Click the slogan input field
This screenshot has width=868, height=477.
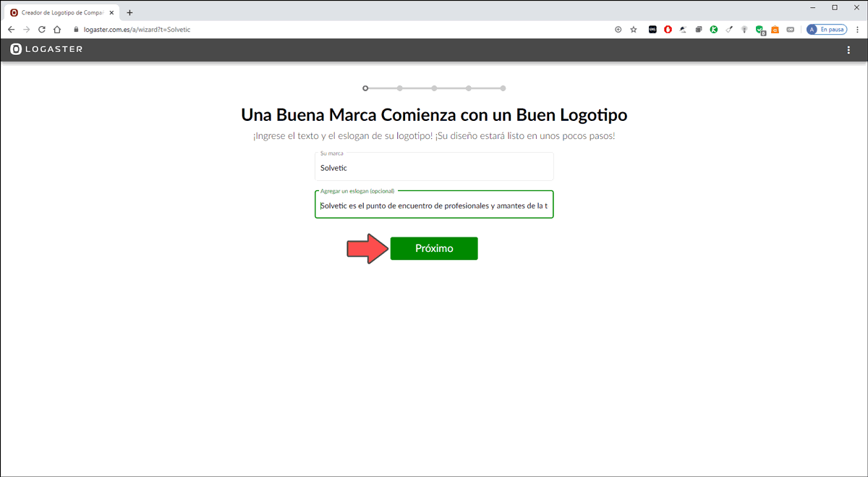[x=434, y=205]
